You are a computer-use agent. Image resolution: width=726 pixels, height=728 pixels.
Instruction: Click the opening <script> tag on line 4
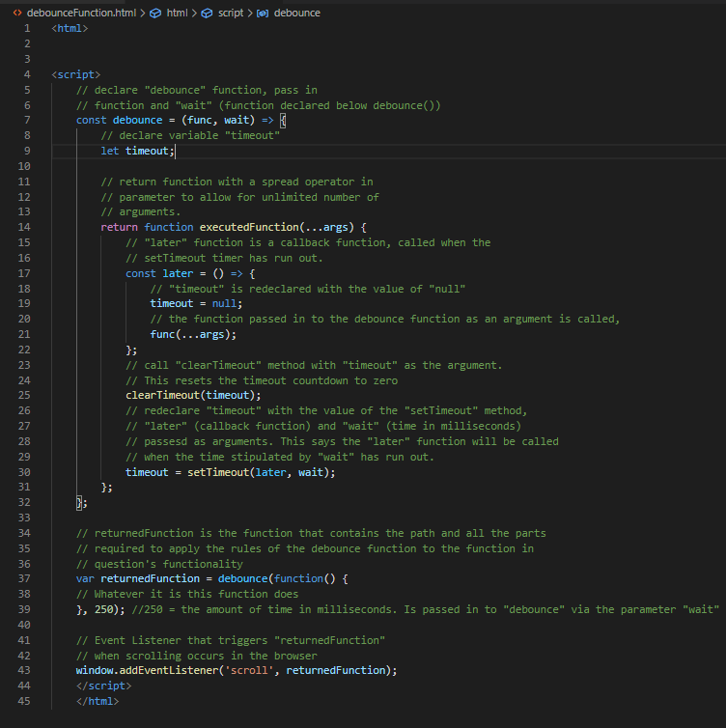(76, 74)
